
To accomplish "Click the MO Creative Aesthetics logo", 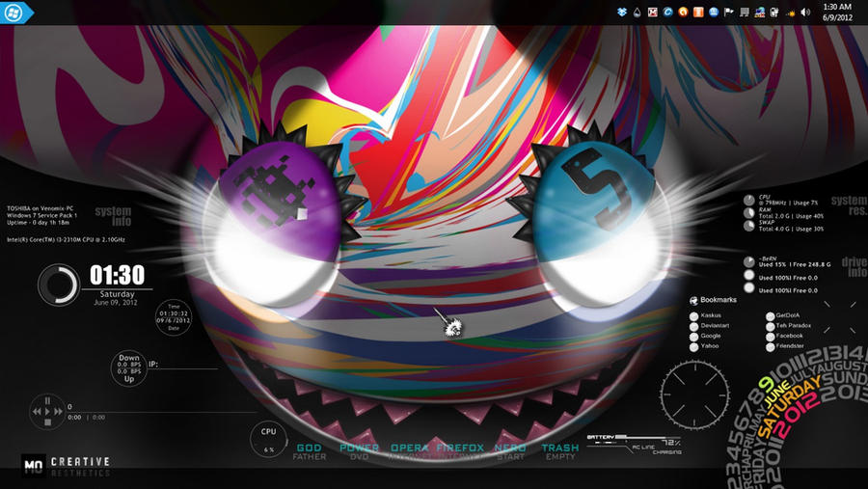I will click(66, 466).
